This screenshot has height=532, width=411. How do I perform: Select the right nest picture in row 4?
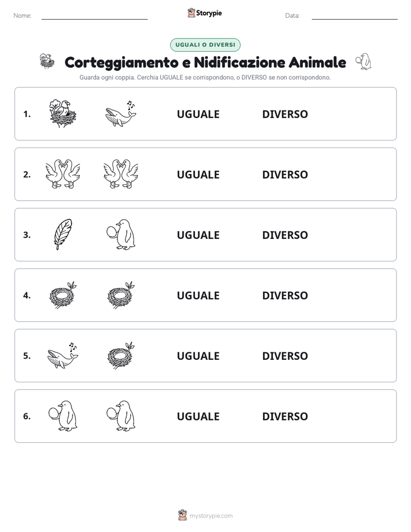[x=121, y=295]
